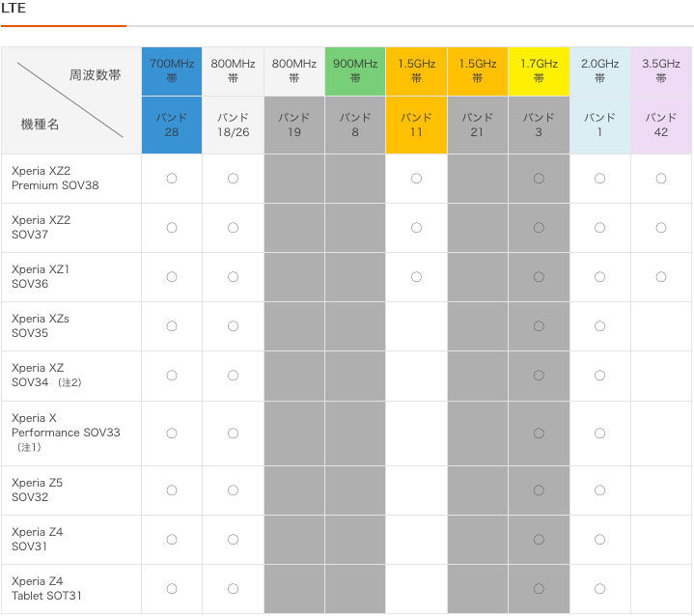
Task: Click the バンド 21 header cell
Action: coord(478,125)
